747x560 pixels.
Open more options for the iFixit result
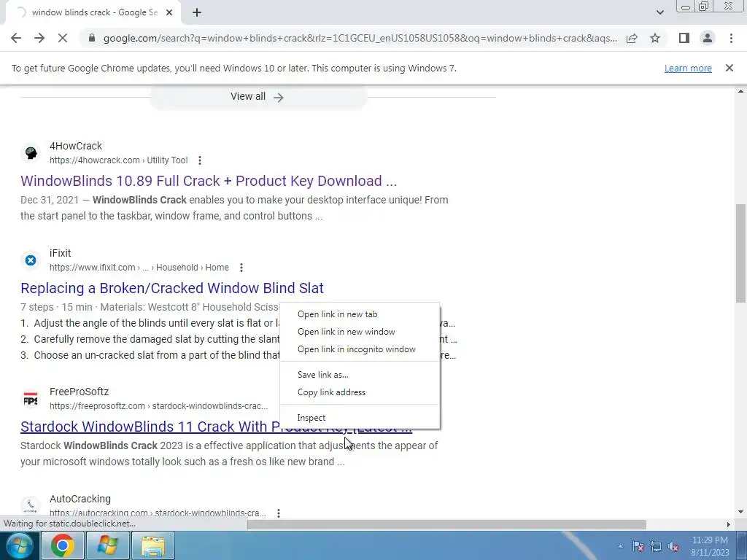click(x=241, y=268)
